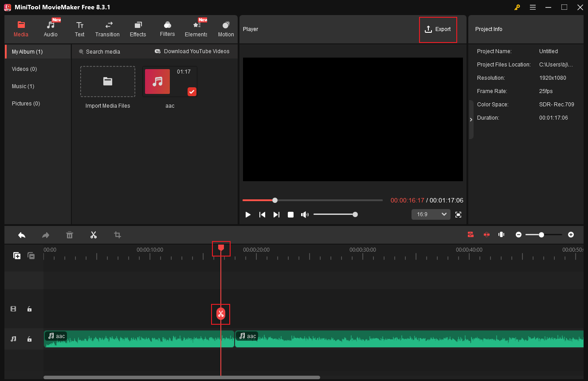Viewport: 588px width, 381px height.
Task: Export the current project
Action: click(x=438, y=29)
